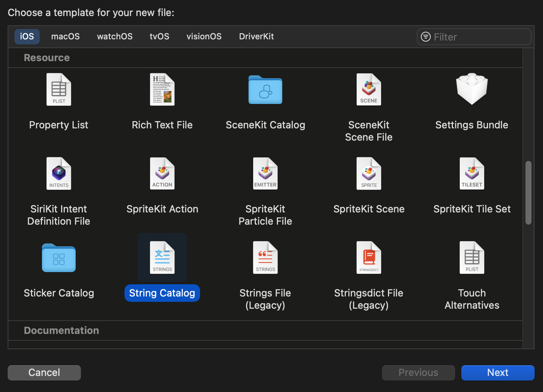This screenshot has width=543, height=392.
Task: Click the filter icon in search field
Action: pos(426,37)
